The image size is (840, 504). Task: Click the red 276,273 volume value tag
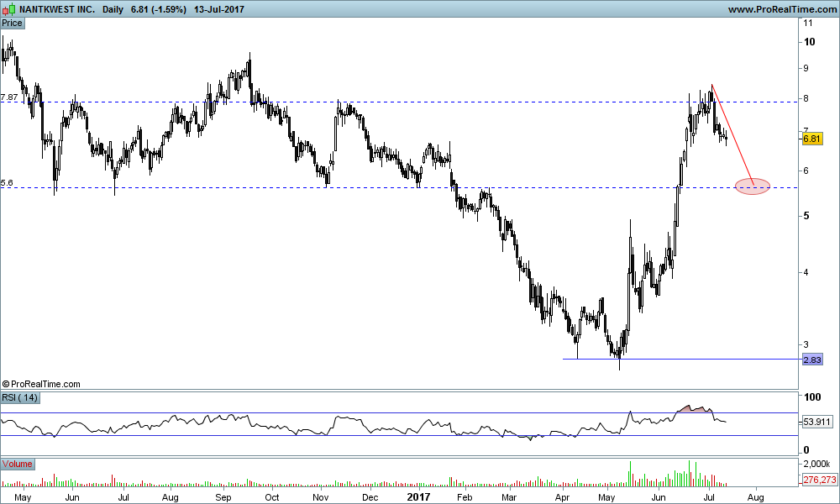(820, 480)
